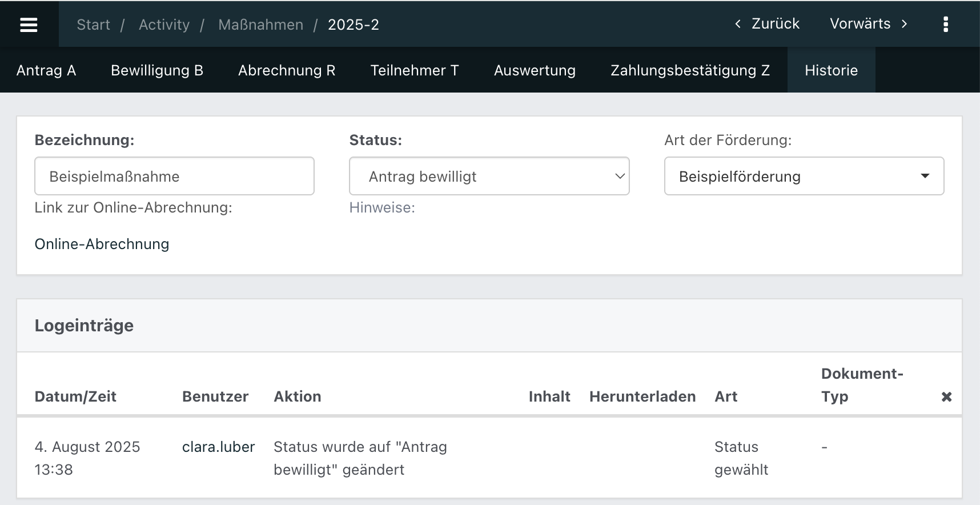Expand the Art der Förderung dropdown
Image resolution: width=980 pixels, height=505 pixels.
[804, 176]
